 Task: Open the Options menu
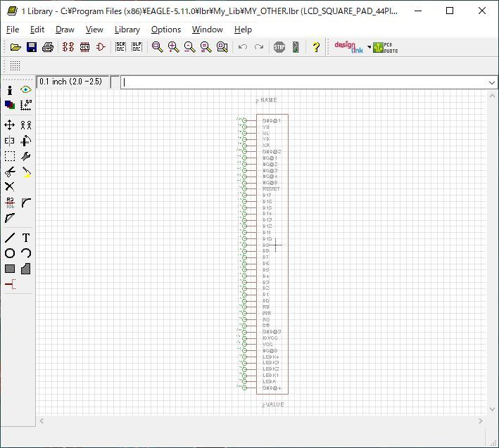point(165,30)
